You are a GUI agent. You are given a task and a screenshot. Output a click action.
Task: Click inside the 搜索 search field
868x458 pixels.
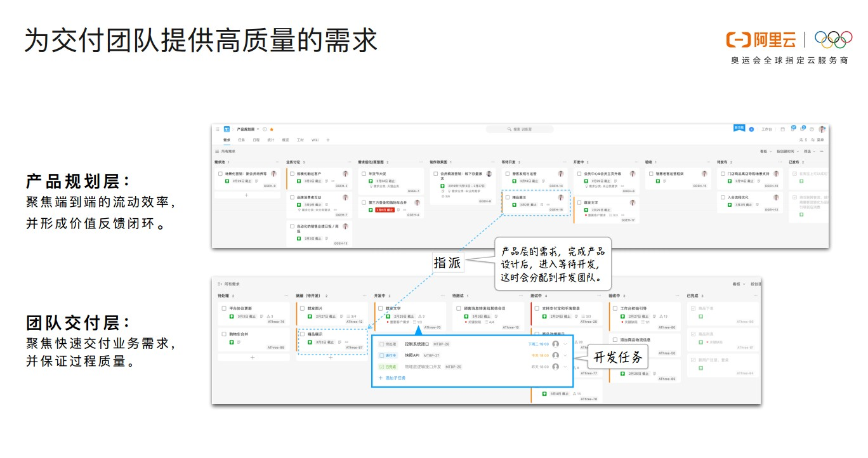click(x=520, y=129)
